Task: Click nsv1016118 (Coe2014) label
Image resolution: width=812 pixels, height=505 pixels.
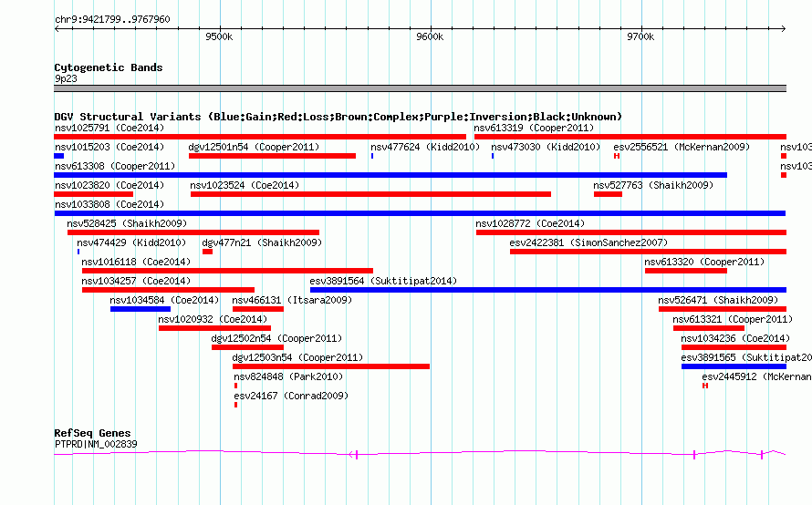Action: 136,262
